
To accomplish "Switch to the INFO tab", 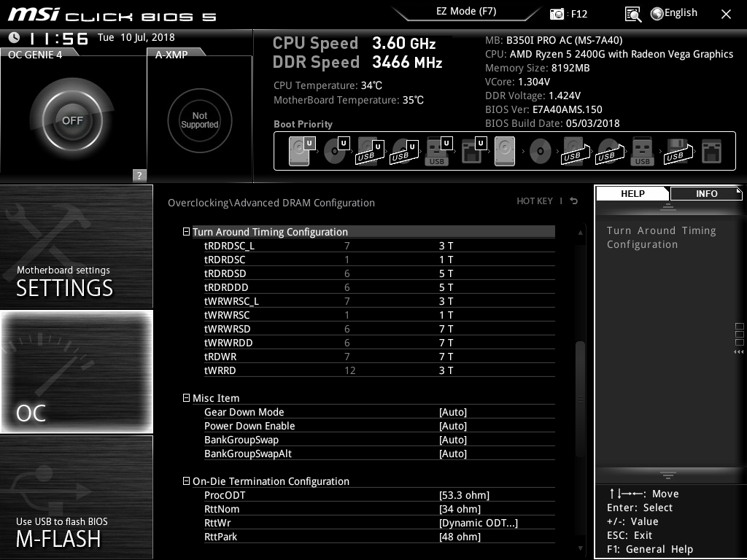I will pyautogui.click(x=706, y=194).
